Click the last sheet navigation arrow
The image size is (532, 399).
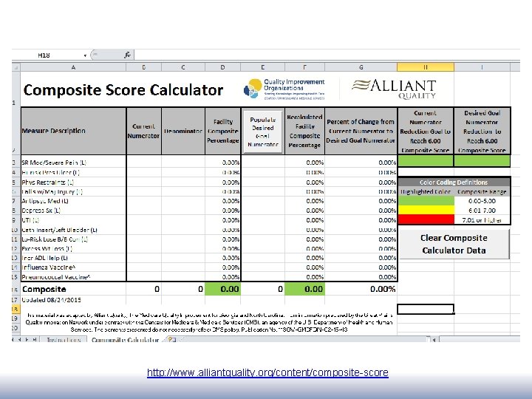[35, 340]
